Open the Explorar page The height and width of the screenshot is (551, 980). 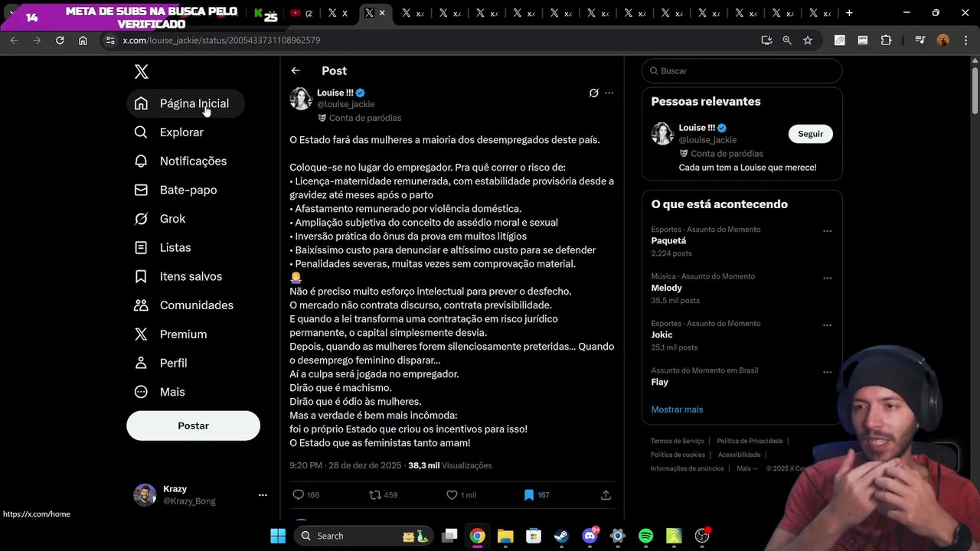pyautogui.click(x=168, y=132)
